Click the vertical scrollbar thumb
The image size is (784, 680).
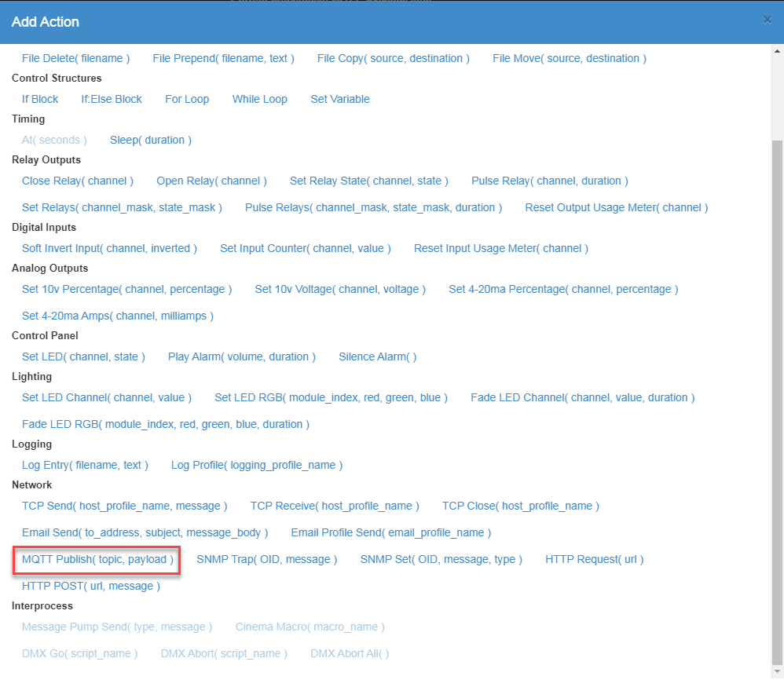coord(777,403)
